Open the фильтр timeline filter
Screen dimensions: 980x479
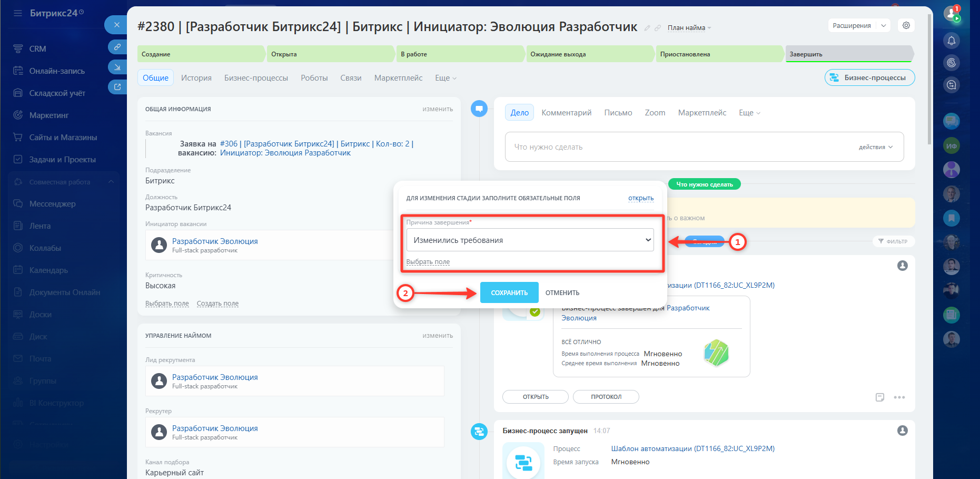(x=894, y=241)
